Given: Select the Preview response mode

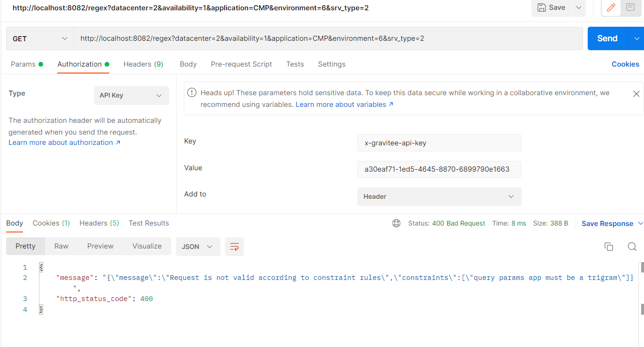Looking at the screenshot, I should (100, 246).
